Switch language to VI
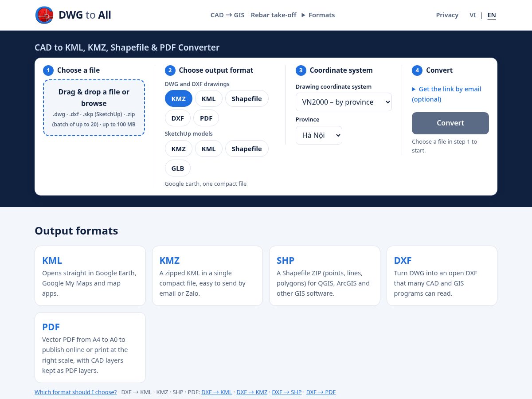Screen dimensions: 532x399 click(473, 15)
